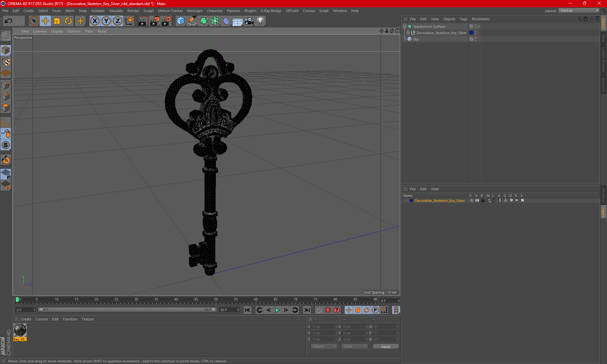Click the Key_03 material thumbnail
This screenshot has width=607, height=364.
20,331
